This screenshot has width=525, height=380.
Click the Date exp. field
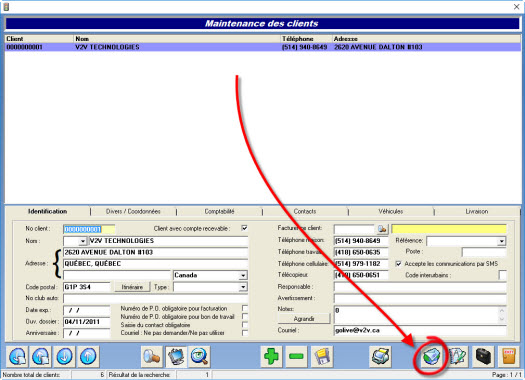87,310
